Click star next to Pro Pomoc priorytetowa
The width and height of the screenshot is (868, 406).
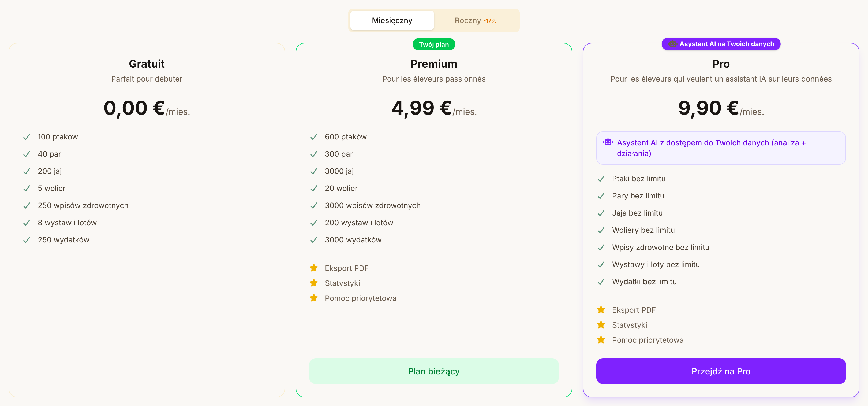pos(601,339)
